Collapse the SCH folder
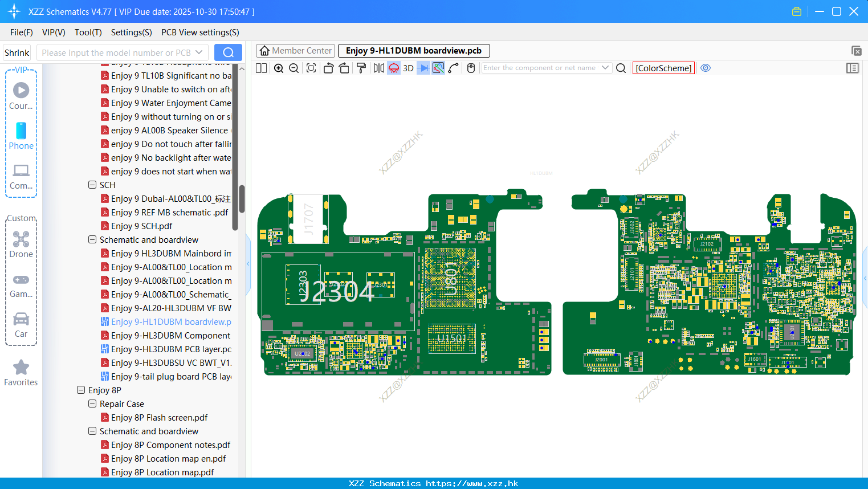Viewport: 868px width, 489px height. click(92, 185)
